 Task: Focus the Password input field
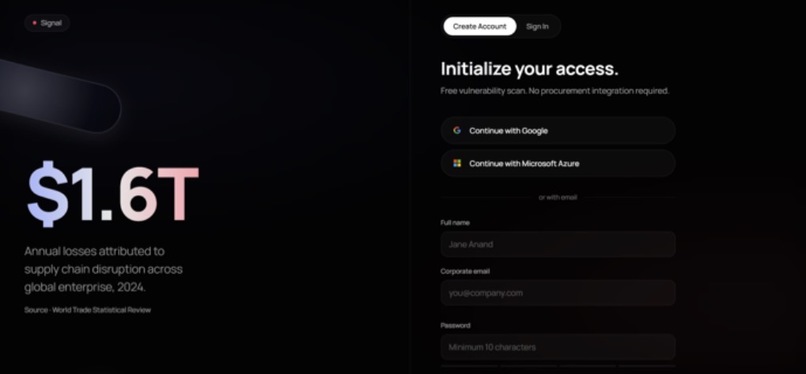pyautogui.click(x=558, y=347)
